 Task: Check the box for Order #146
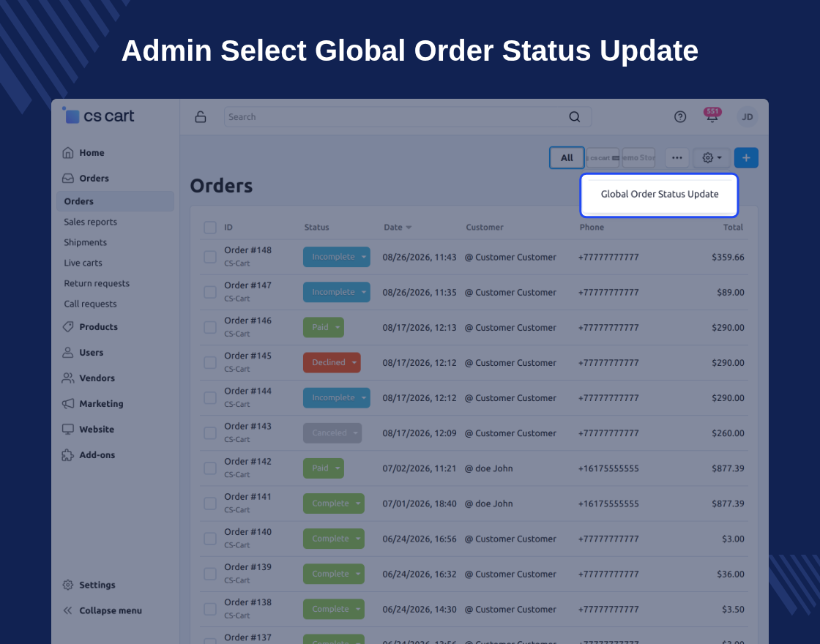[210, 327]
